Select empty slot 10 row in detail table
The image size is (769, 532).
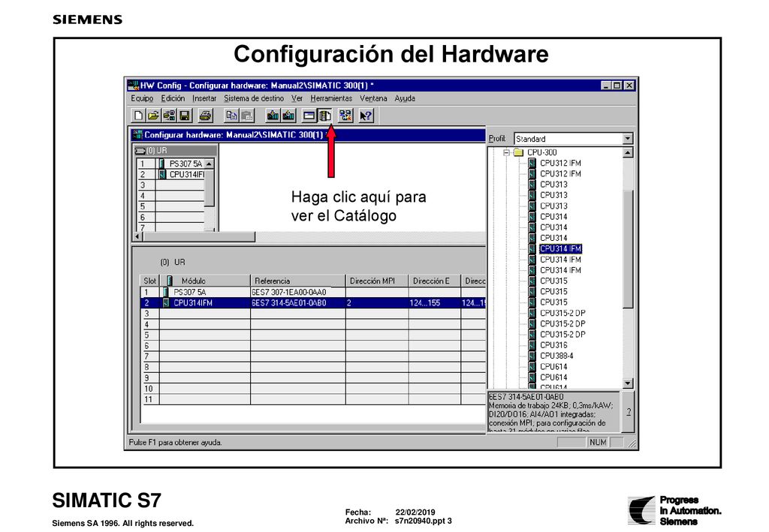tap(313, 389)
